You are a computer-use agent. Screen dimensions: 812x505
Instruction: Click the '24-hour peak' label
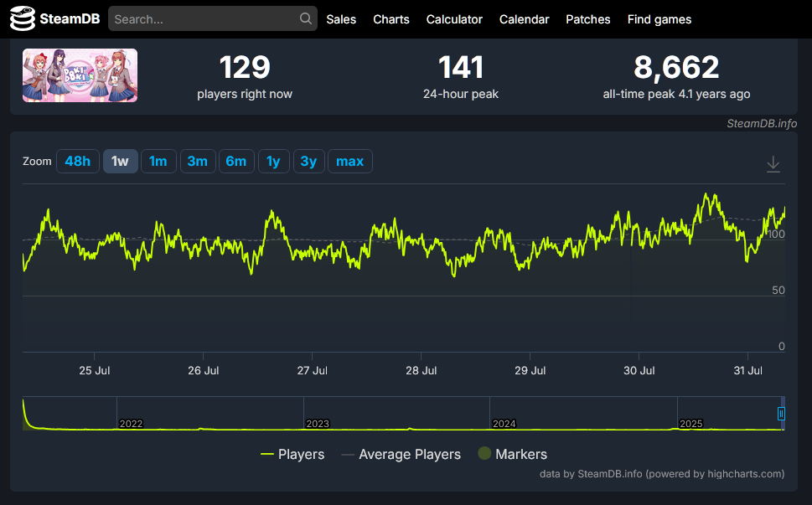point(461,94)
